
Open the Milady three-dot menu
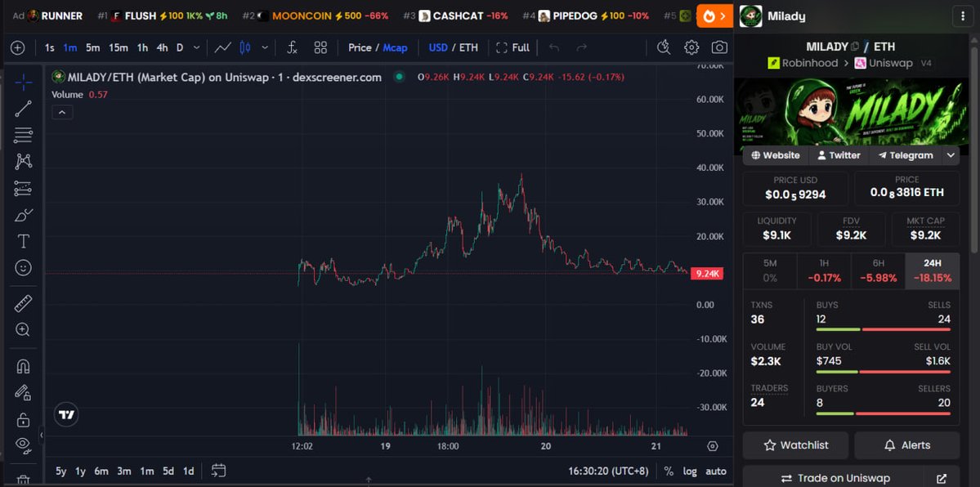[962, 16]
